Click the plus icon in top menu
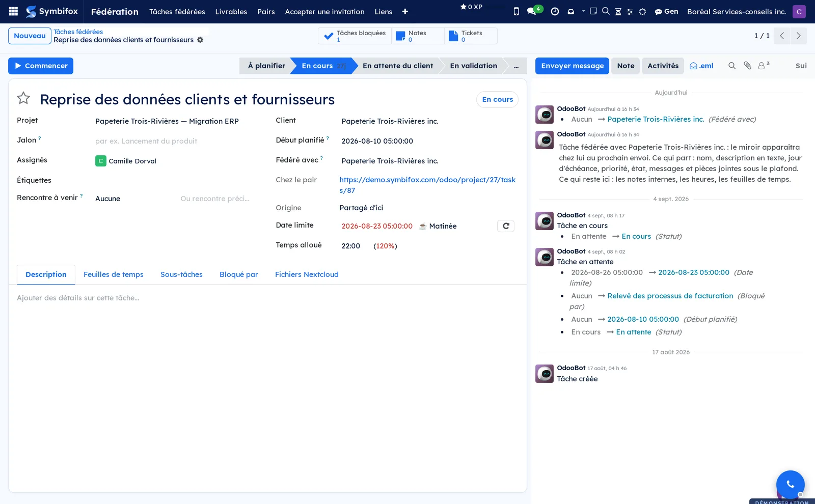 coord(405,12)
